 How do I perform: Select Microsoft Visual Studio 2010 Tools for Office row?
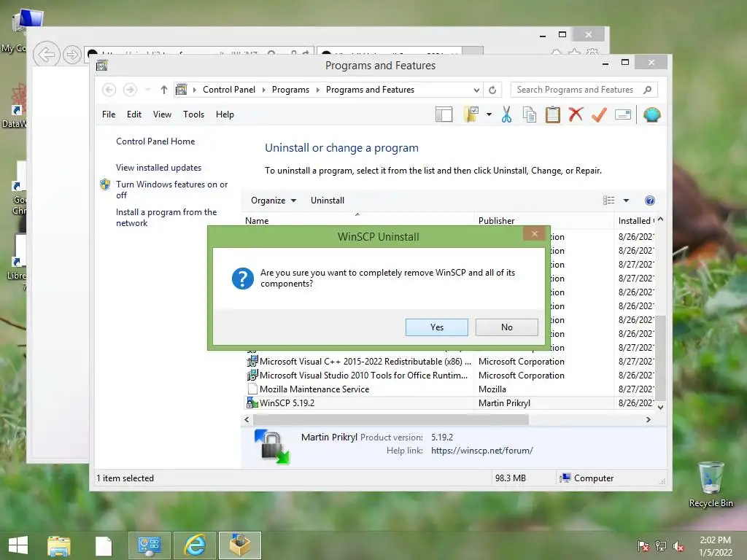(450, 376)
